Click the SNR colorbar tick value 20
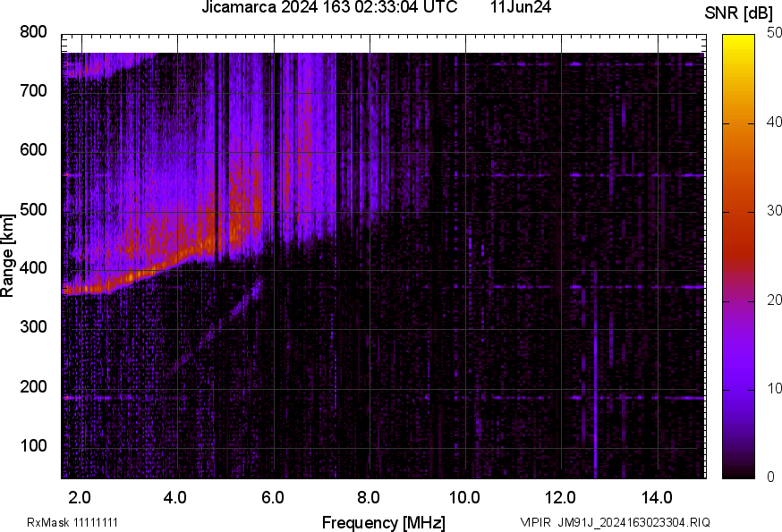 (x=774, y=300)
